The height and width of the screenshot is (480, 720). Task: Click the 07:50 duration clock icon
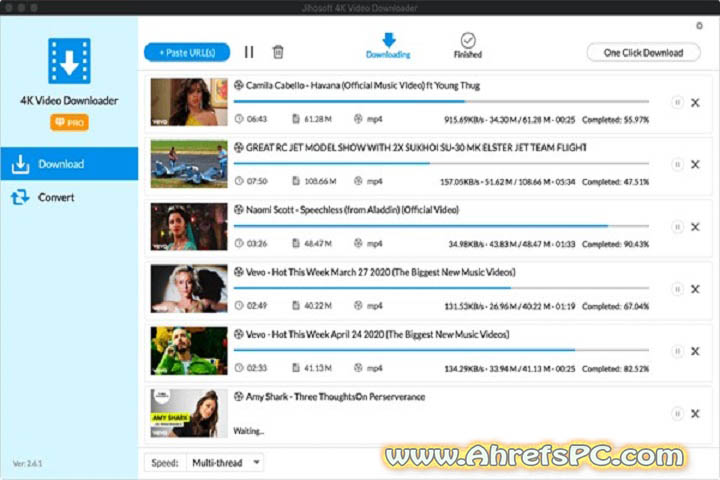tap(239, 181)
